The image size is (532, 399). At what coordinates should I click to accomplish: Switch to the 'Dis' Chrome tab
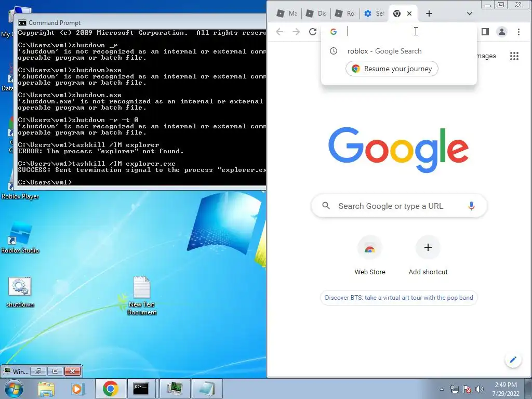tap(316, 14)
